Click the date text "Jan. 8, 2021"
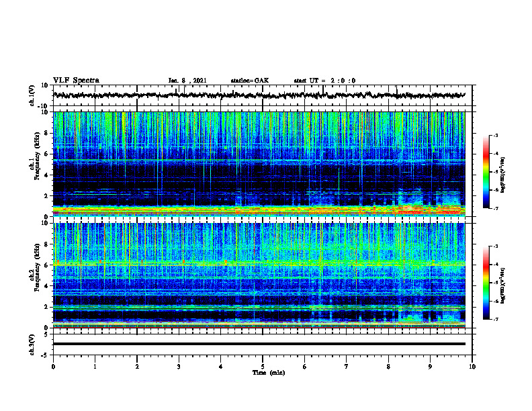This screenshot has height=411, width=532. pos(187,81)
